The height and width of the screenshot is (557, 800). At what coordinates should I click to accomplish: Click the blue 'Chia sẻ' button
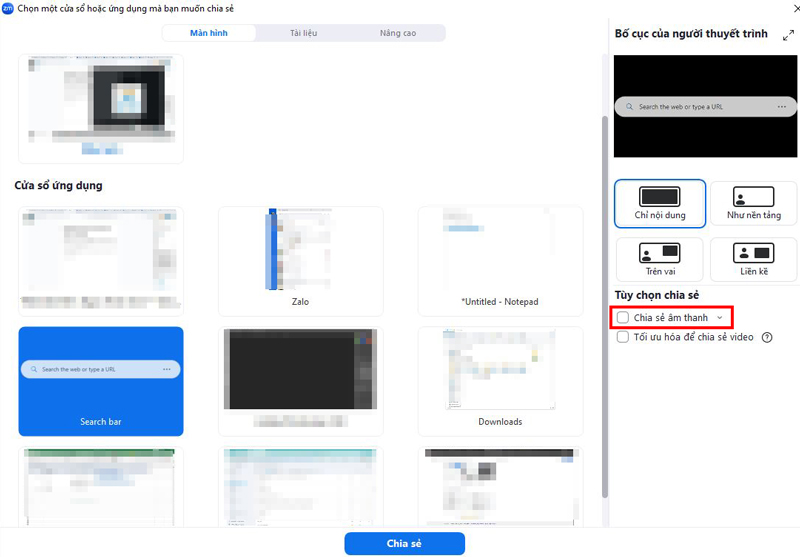click(x=404, y=543)
